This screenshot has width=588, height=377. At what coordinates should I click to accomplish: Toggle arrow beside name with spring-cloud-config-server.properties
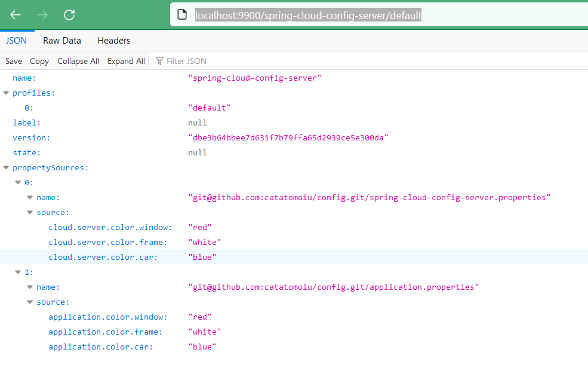tap(30, 198)
